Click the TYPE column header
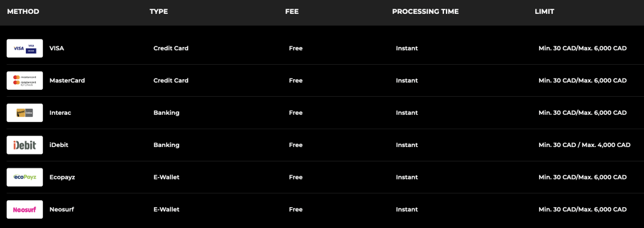 point(158,11)
